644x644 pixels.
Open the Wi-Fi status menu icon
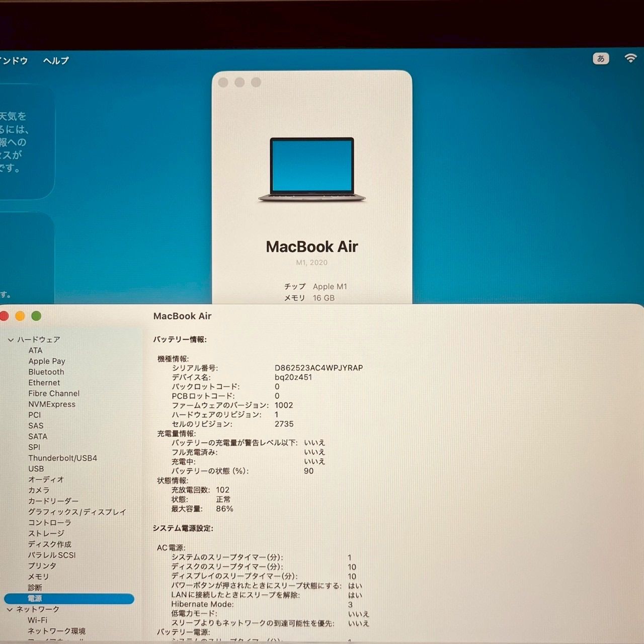(x=630, y=58)
